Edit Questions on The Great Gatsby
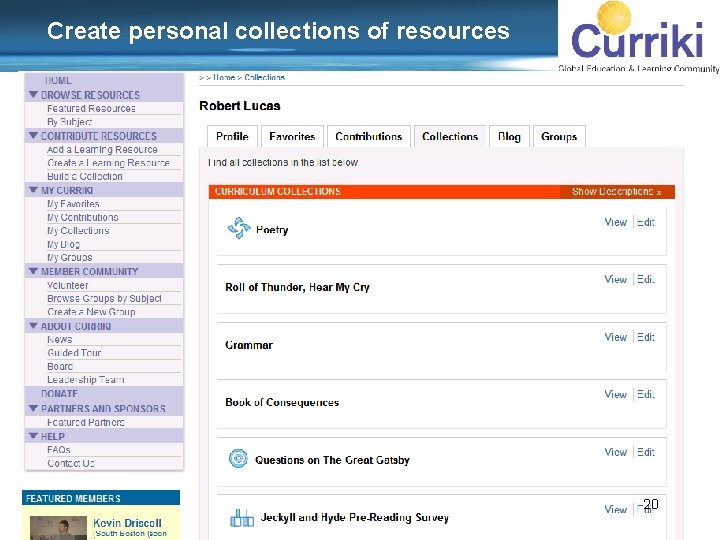The height and width of the screenshot is (540, 720). 646,452
